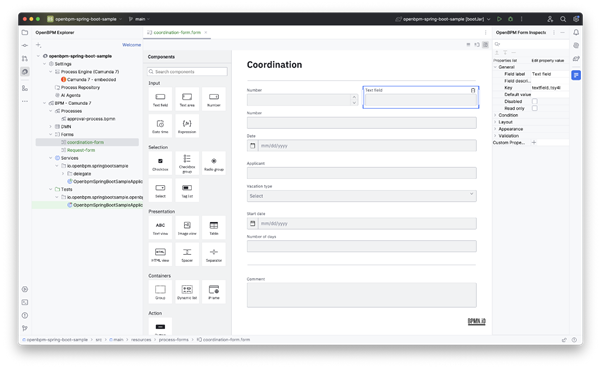Pick the Number component in the Input group
601x369 pixels.
(x=214, y=99)
